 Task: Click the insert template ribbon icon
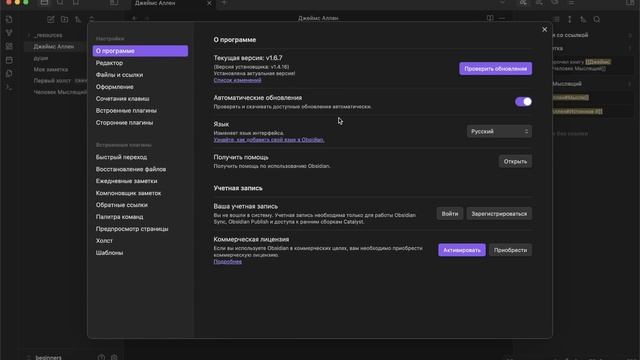[x=9, y=73]
